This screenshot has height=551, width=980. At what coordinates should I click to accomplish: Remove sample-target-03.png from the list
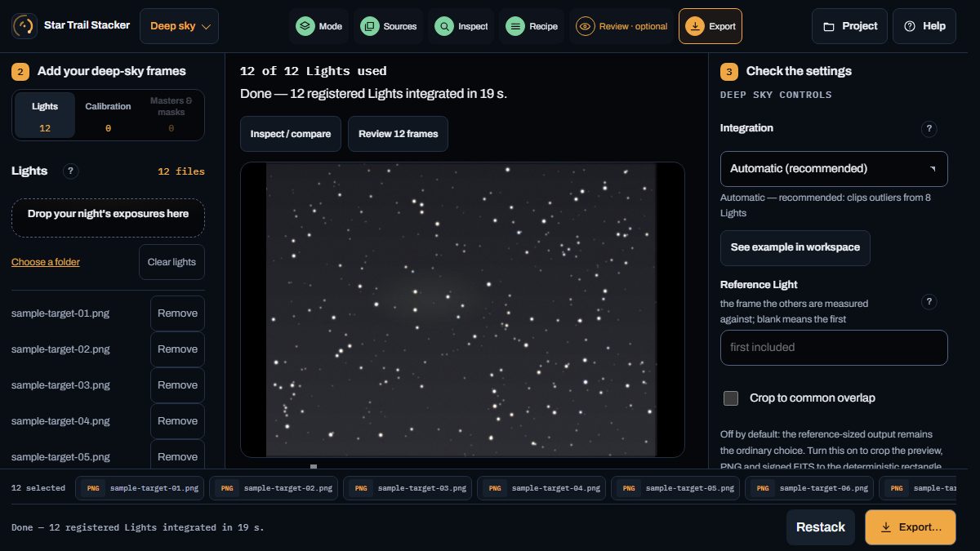click(x=177, y=385)
